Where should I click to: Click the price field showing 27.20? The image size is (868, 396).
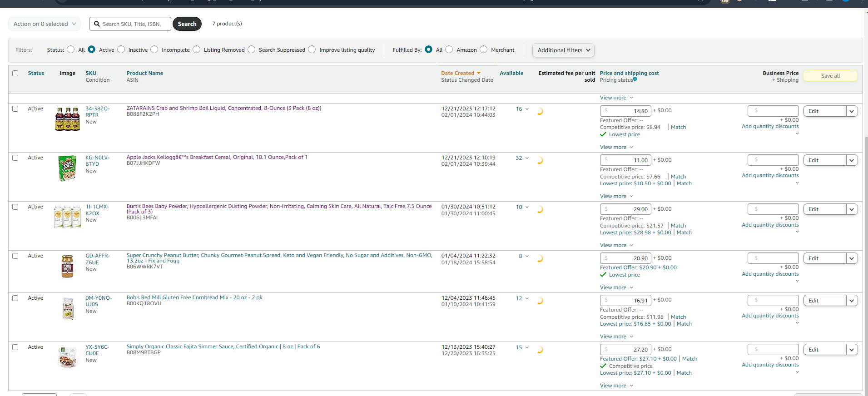625,349
